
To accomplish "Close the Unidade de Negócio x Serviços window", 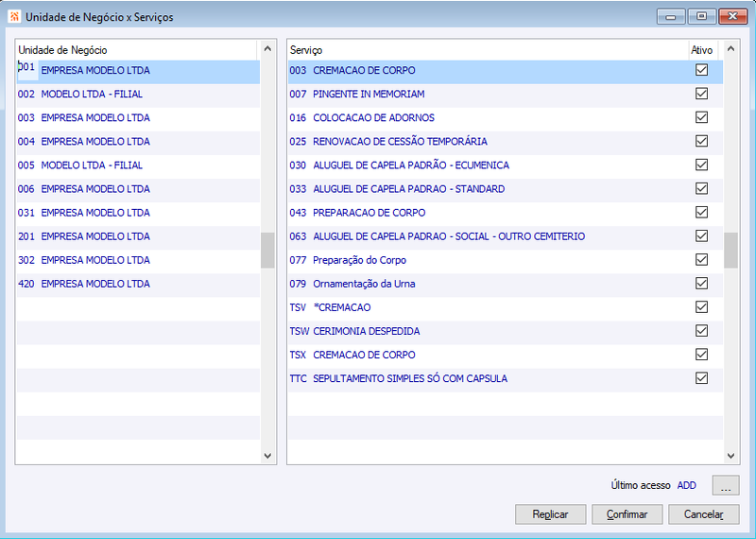I will point(733,17).
